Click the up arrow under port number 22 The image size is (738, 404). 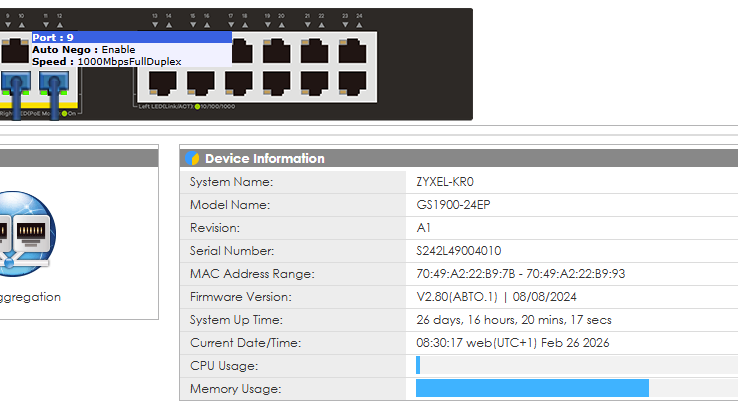(x=321, y=25)
